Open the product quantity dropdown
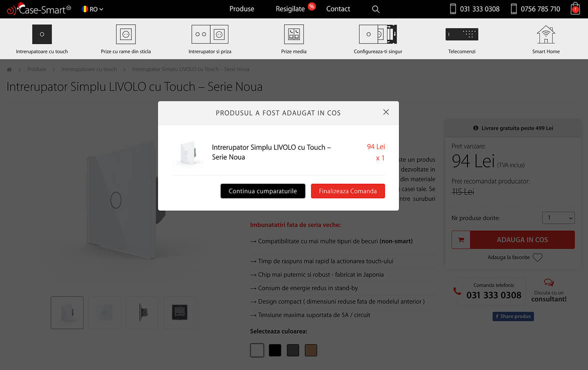The image size is (588, 370). [558, 218]
